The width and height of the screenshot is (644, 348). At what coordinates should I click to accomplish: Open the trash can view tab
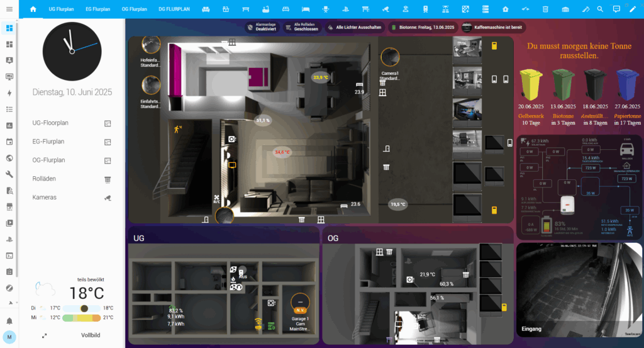point(545,9)
